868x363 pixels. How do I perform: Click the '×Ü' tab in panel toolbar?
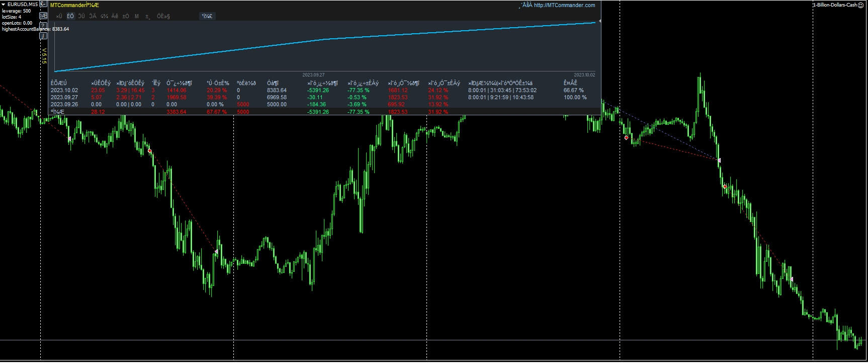(59, 16)
